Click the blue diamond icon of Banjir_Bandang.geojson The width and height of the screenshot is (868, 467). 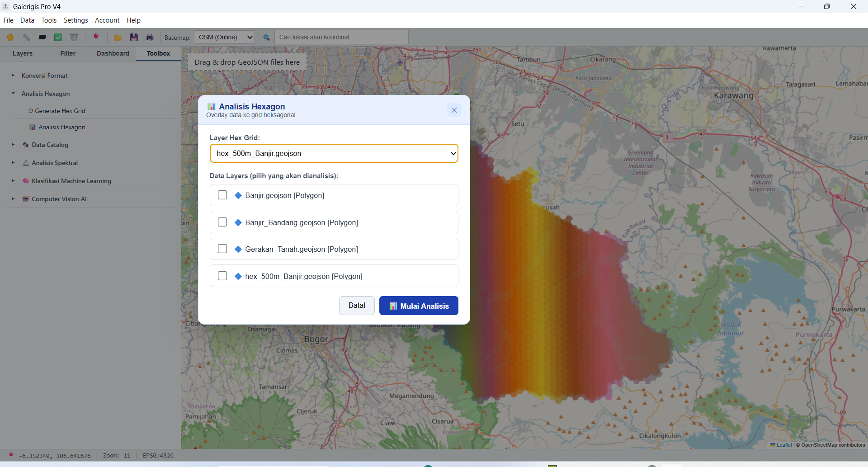coord(238,222)
